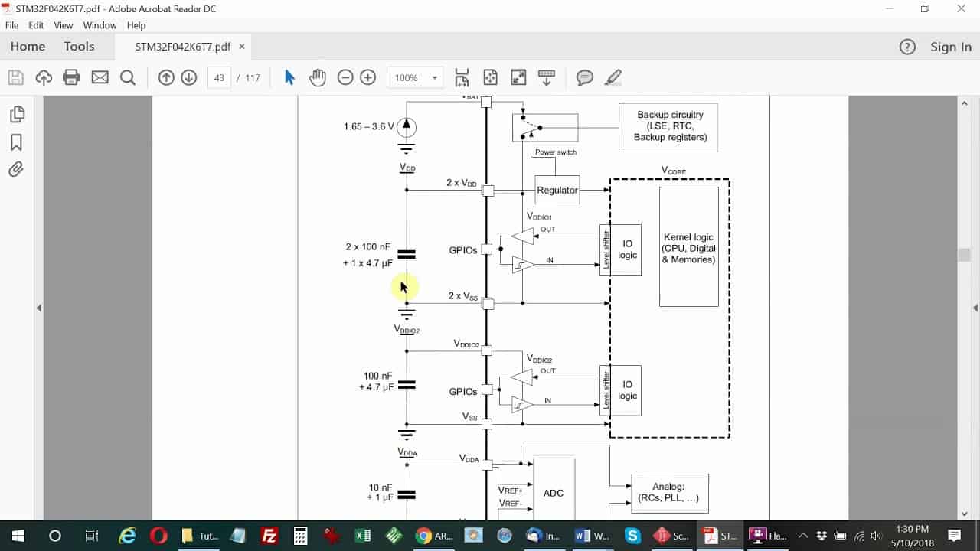
Task: Click the Fit Width scrolling icon
Action: coord(462,77)
